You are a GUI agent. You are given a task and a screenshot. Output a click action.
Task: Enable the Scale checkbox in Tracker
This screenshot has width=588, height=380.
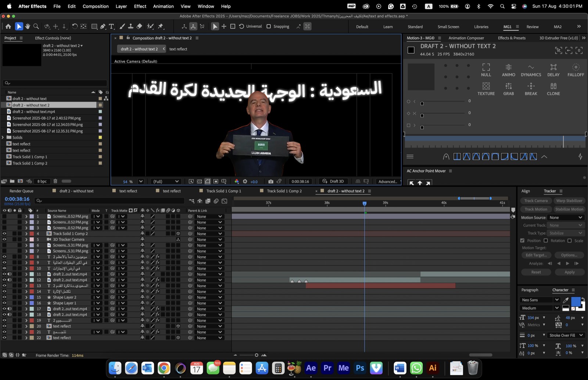click(570, 241)
